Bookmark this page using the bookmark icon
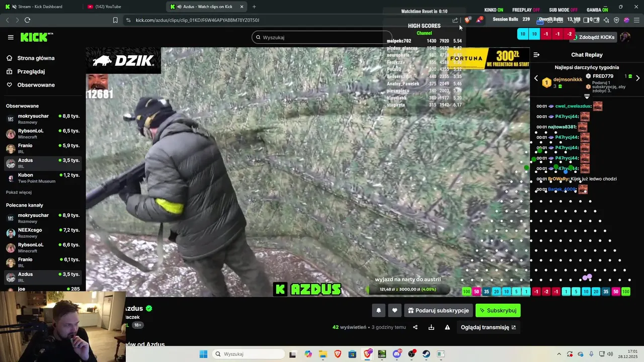The width and height of the screenshot is (644, 362). coord(115,20)
